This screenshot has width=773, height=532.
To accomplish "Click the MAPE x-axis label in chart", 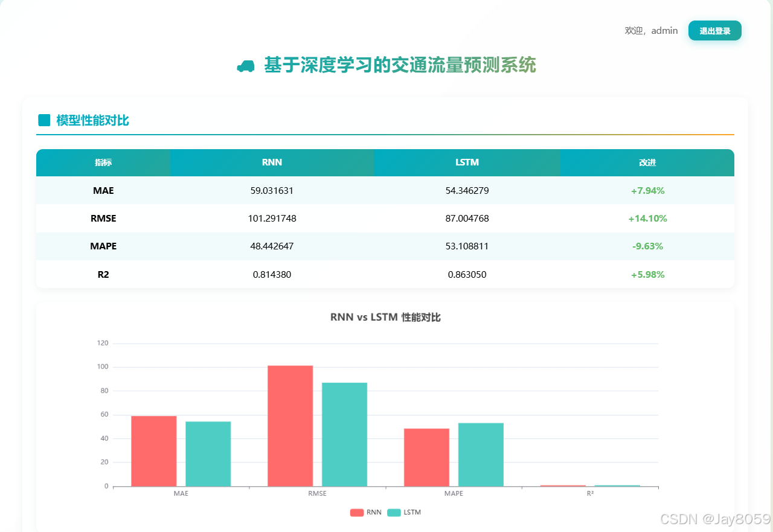I will (x=454, y=493).
